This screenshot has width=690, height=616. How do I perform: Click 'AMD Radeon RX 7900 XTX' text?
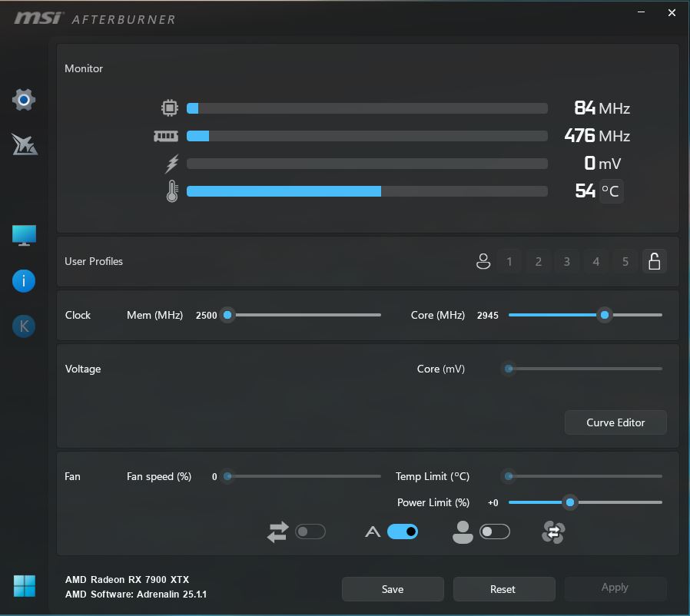128,579
